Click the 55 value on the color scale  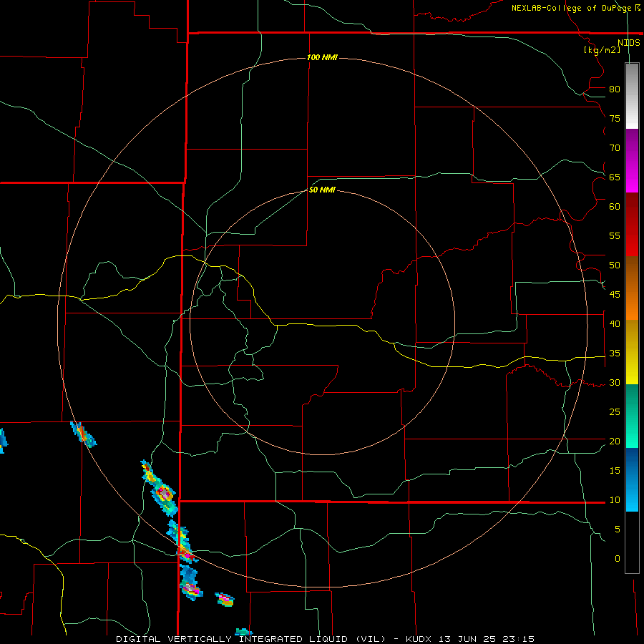pyautogui.click(x=615, y=235)
